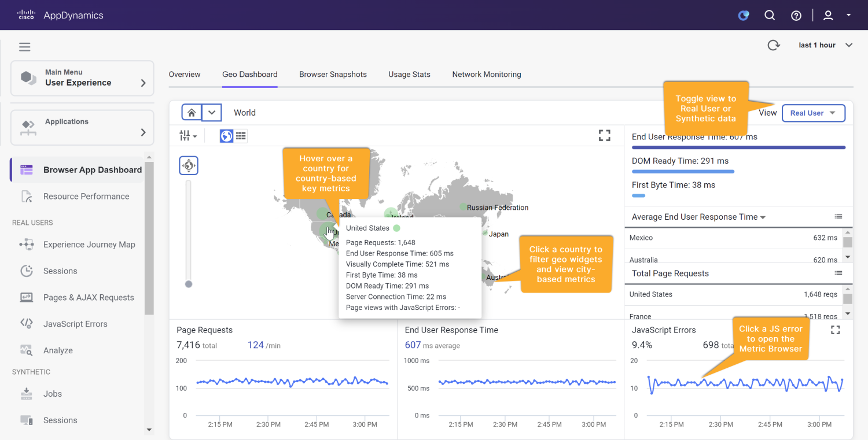This screenshot has height=440, width=868.
Task: Switch to the Network Monitoring tab
Action: click(487, 75)
